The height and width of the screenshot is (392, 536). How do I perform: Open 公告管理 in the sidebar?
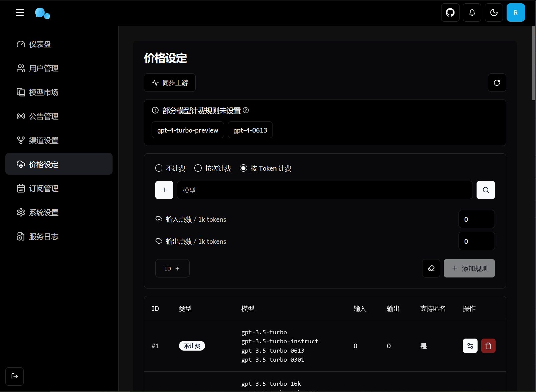pyautogui.click(x=59, y=116)
